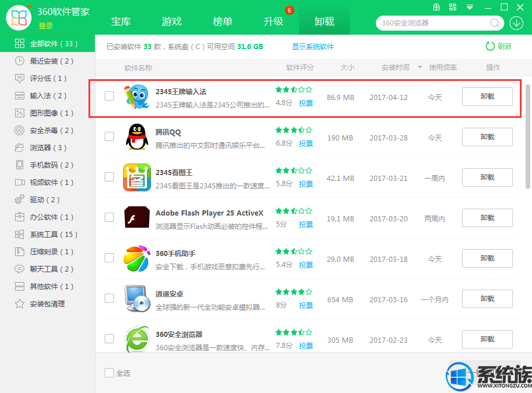Check the 2345看图王 checkbox
The width and height of the screenshot is (532, 393).
point(109,177)
